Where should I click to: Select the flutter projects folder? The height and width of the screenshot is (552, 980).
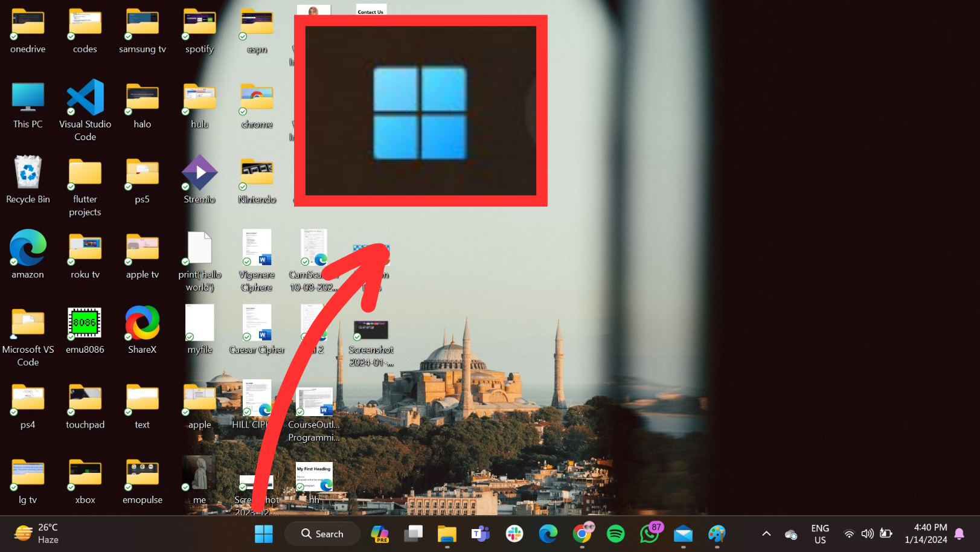click(85, 187)
